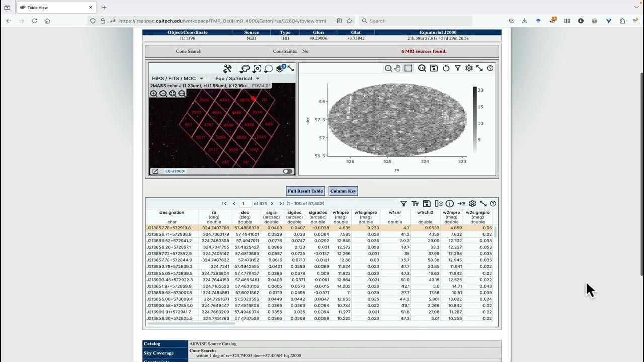Expand the sky image panel

(290, 69)
